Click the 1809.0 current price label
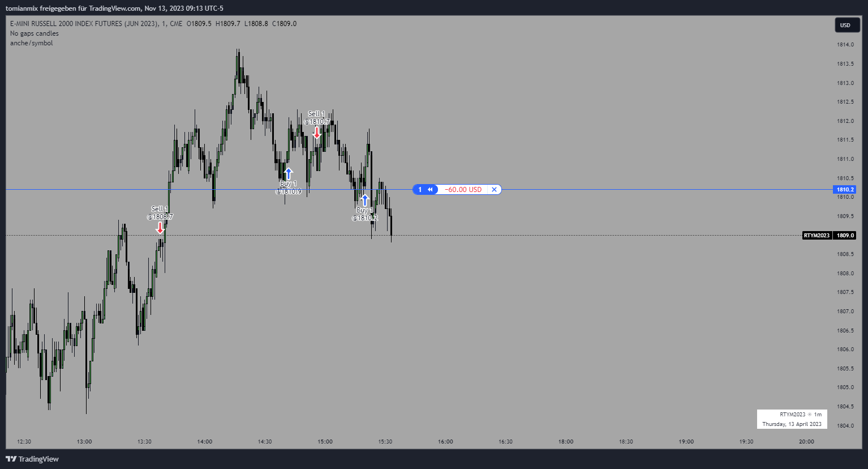868x469 pixels. point(845,236)
